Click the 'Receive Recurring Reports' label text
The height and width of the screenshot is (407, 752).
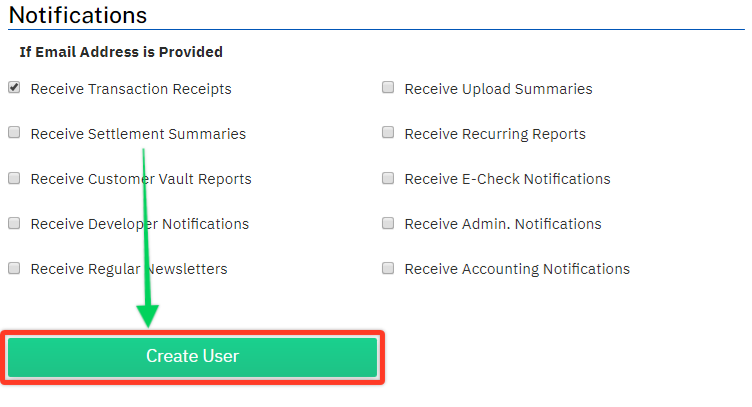tap(495, 134)
